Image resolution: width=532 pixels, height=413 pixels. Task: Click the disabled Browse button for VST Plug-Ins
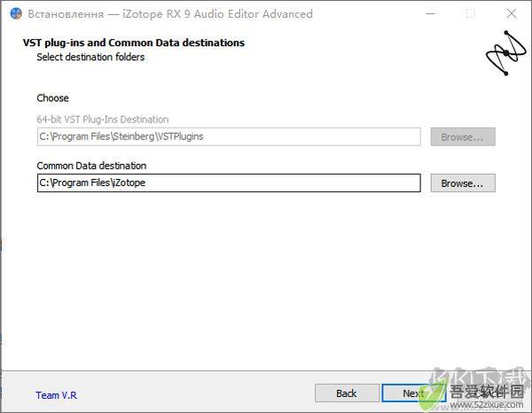coord(463,137)
